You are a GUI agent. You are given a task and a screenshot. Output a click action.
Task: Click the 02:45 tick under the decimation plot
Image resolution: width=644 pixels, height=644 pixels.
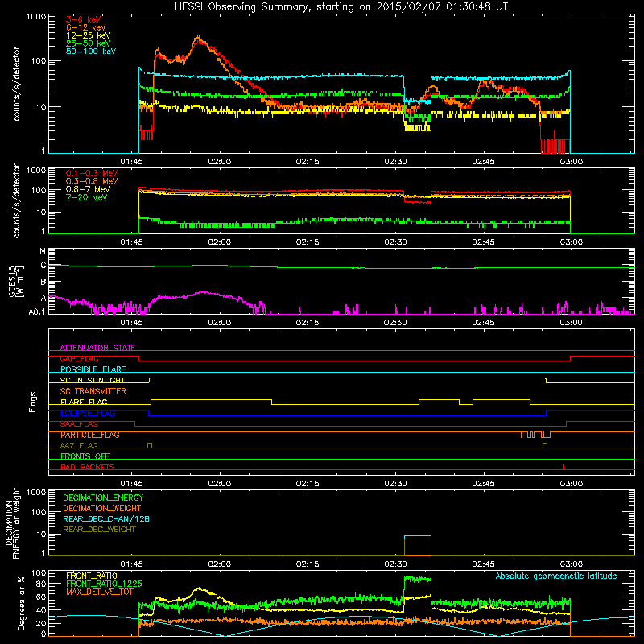coord(483,564)
